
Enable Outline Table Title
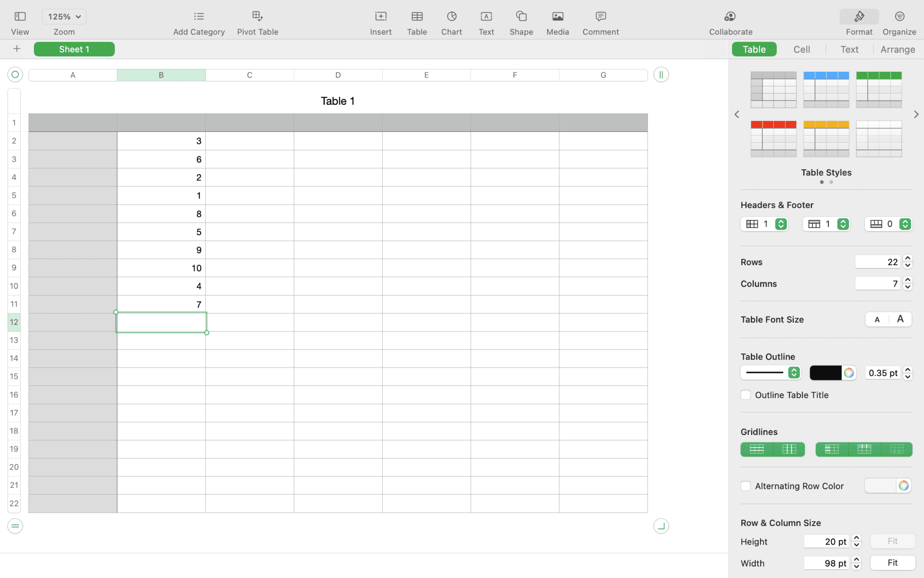point(745,395)
